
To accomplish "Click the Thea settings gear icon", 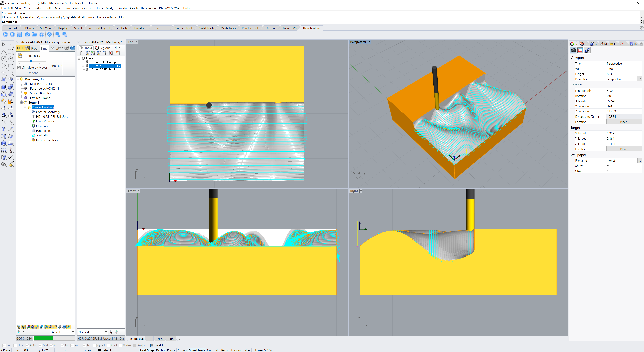I will tap(49, 35).
